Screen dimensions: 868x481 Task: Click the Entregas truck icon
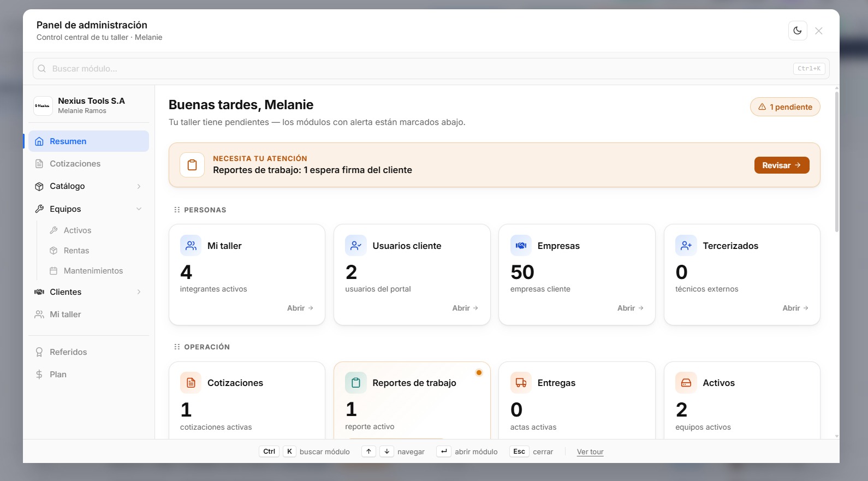tap(521, 383)
